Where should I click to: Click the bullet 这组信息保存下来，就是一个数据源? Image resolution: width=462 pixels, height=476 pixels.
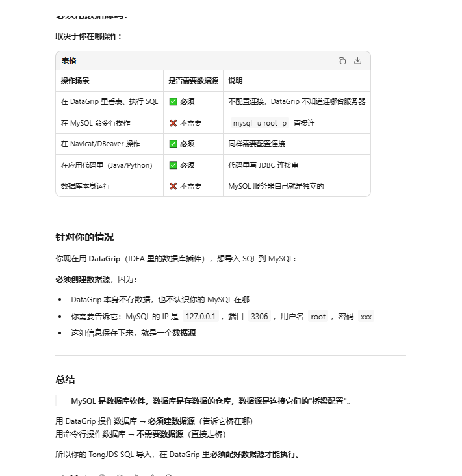point(133,333)
